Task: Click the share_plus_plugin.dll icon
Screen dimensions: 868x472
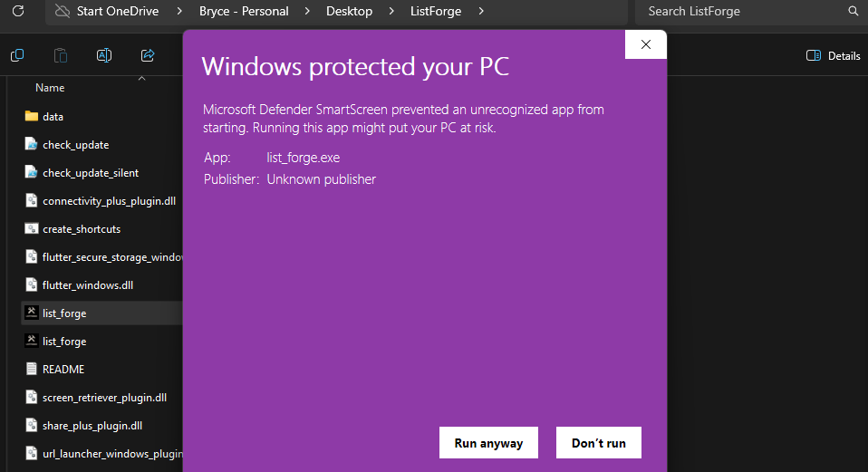Action: tap(32, 426)
